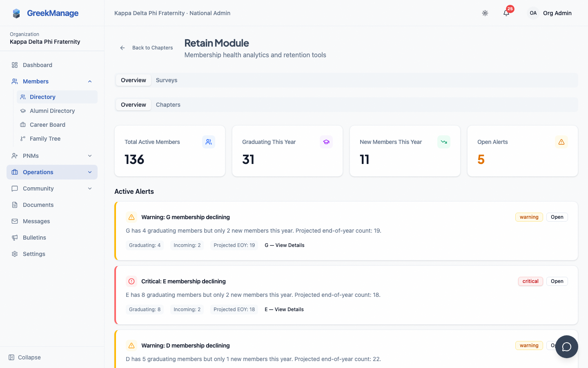Switch to the Chapters tab

pos(168,105)
